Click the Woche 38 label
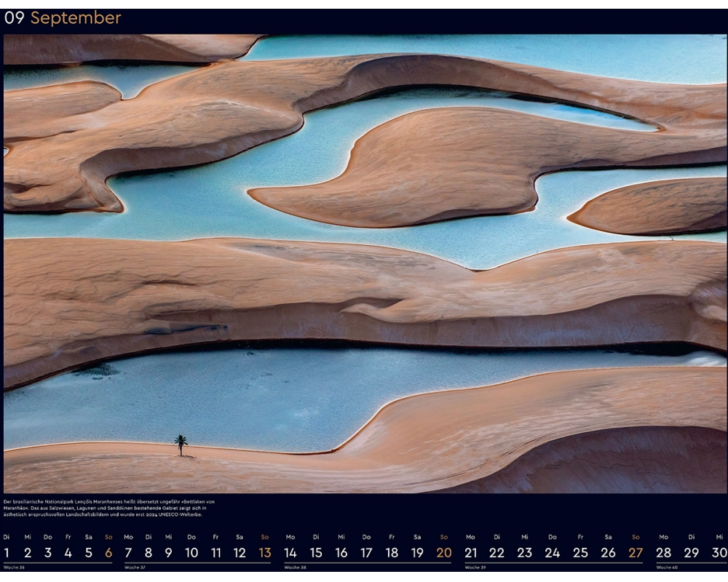Image resolution: width=728 pixels, height=582 pixels. (295, 567)
